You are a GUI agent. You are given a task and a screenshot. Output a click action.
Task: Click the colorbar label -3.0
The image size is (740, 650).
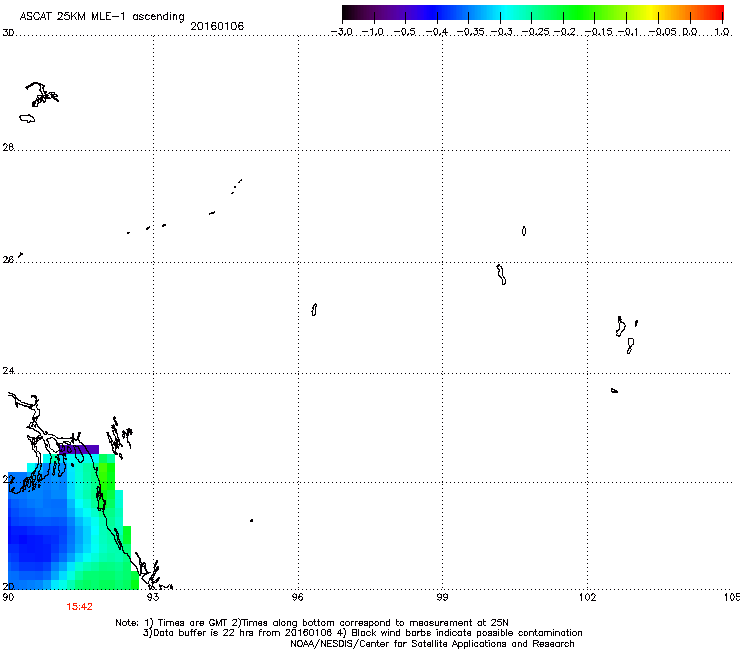[341, 32]
